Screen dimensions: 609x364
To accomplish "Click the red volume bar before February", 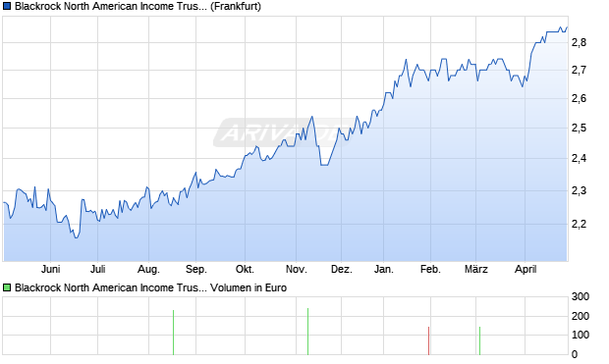I will 429,340.
